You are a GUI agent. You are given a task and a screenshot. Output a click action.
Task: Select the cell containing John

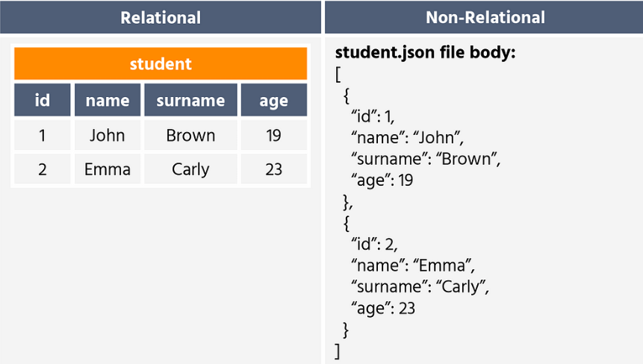pyautogui.click(x=108, y=135)
